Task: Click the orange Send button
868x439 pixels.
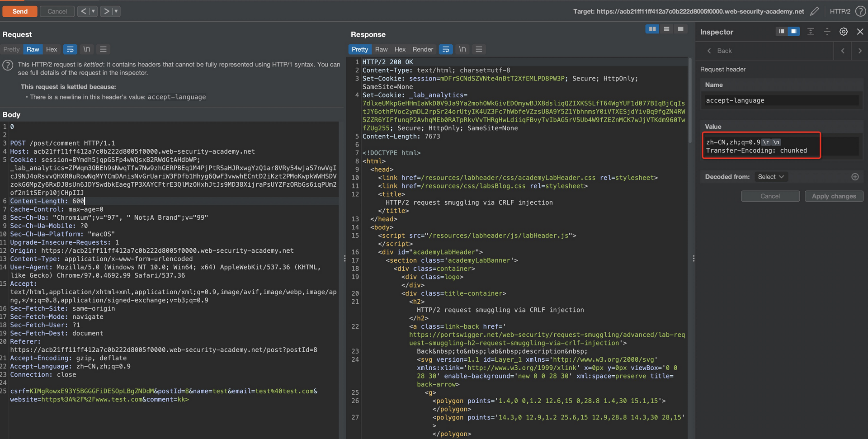Action: [x=20, y=11]
